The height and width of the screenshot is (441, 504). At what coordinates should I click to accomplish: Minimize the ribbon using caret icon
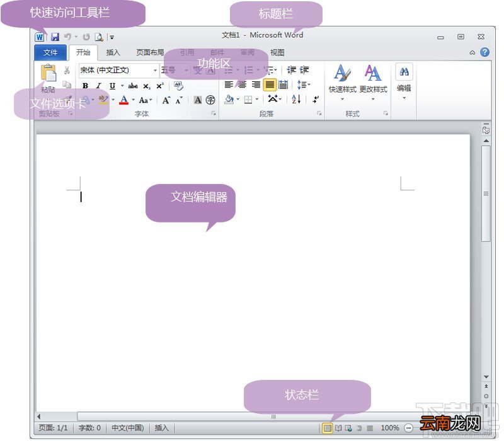coord(472,52)
